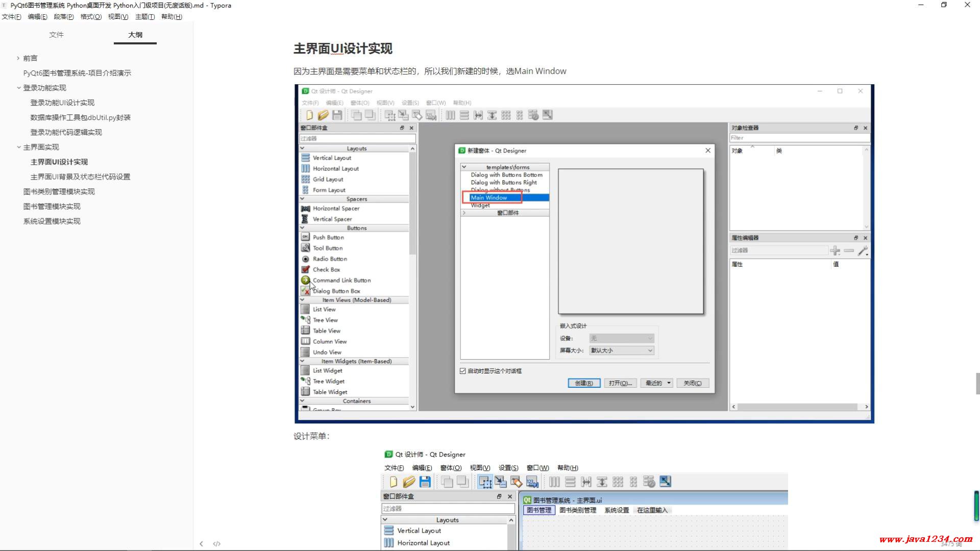Click Command Link Button icon in widget box image
980x551 pixels.
tap(305, 280)
